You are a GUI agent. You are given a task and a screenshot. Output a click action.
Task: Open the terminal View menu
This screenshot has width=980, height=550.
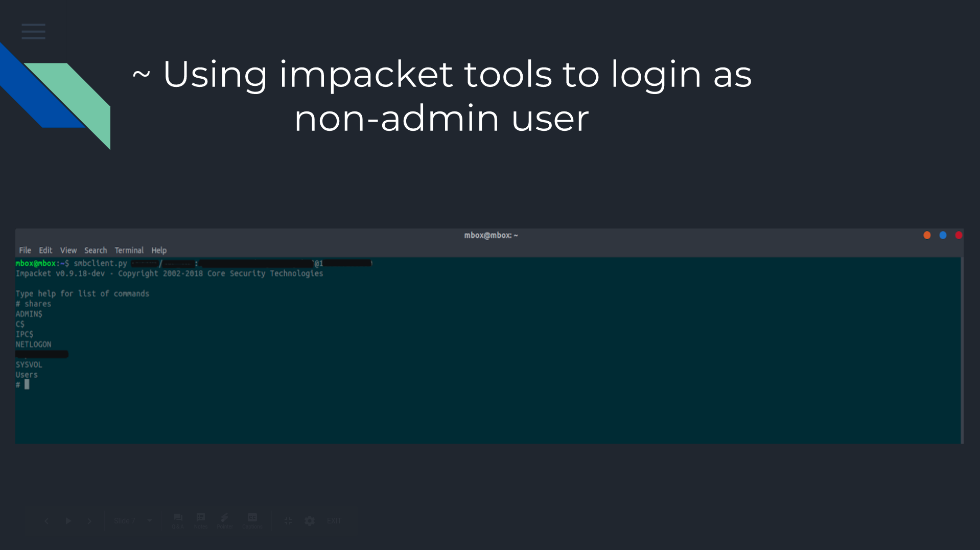(68, 250)
